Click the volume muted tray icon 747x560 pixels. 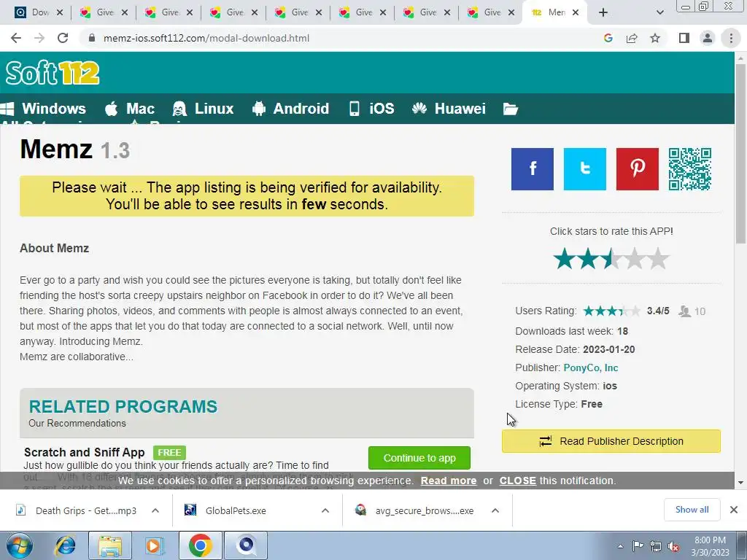click(673, 546)
